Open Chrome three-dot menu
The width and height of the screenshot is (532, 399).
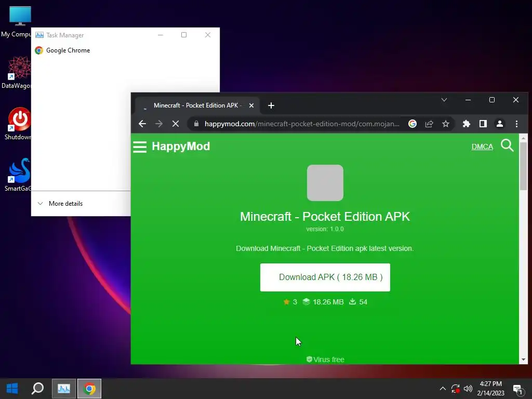click(x=516, y=124)
